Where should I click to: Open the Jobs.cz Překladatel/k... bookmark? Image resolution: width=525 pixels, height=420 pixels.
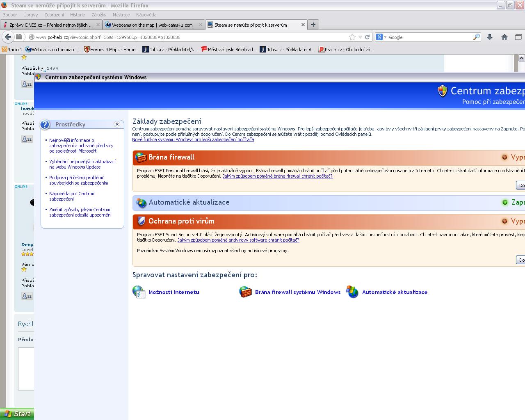point(170,50)
